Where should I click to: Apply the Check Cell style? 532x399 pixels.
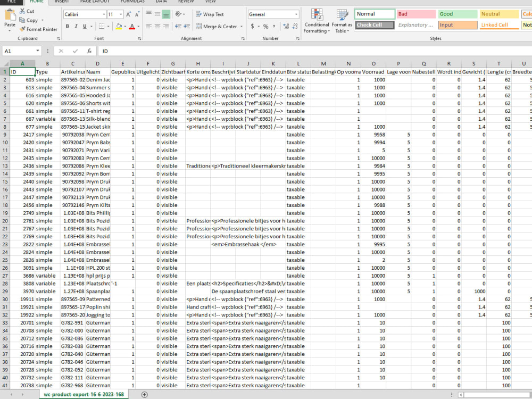pos(375,25)
